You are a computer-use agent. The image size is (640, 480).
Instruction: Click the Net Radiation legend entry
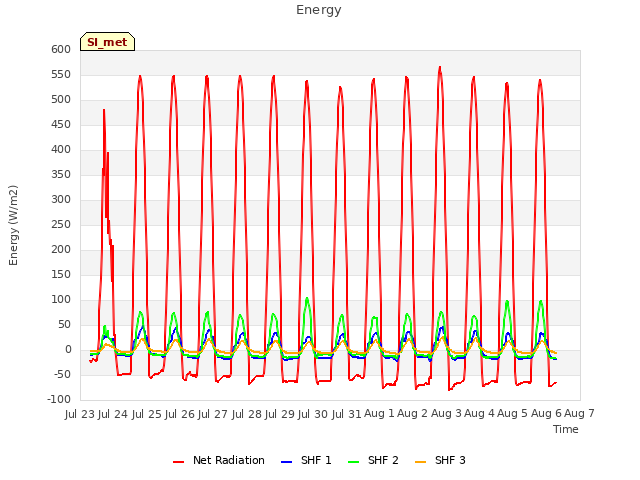tap(219, 460)
